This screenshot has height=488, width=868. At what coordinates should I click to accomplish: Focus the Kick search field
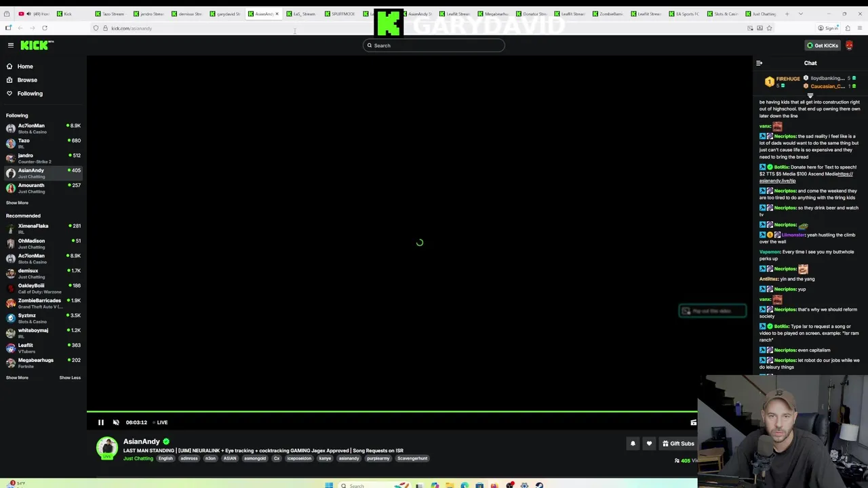tap(434, 45)
